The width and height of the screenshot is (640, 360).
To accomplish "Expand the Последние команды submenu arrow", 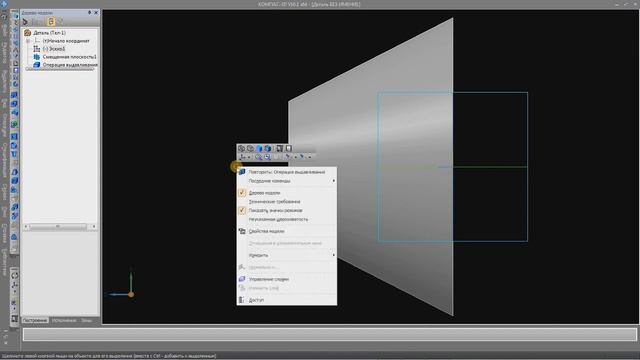I will (x=333, y=181).
